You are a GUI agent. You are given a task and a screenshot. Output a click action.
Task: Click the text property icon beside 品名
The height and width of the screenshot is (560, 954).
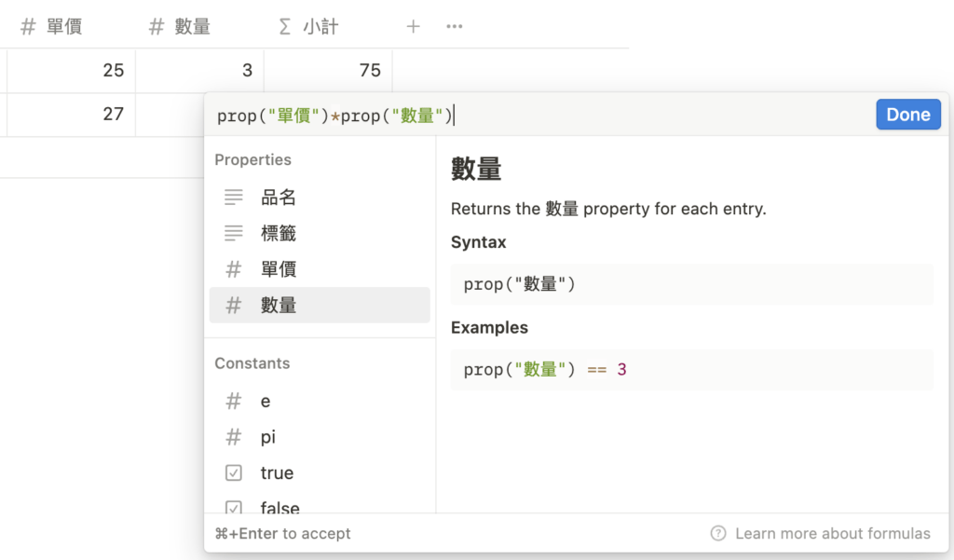click(233, 197)
